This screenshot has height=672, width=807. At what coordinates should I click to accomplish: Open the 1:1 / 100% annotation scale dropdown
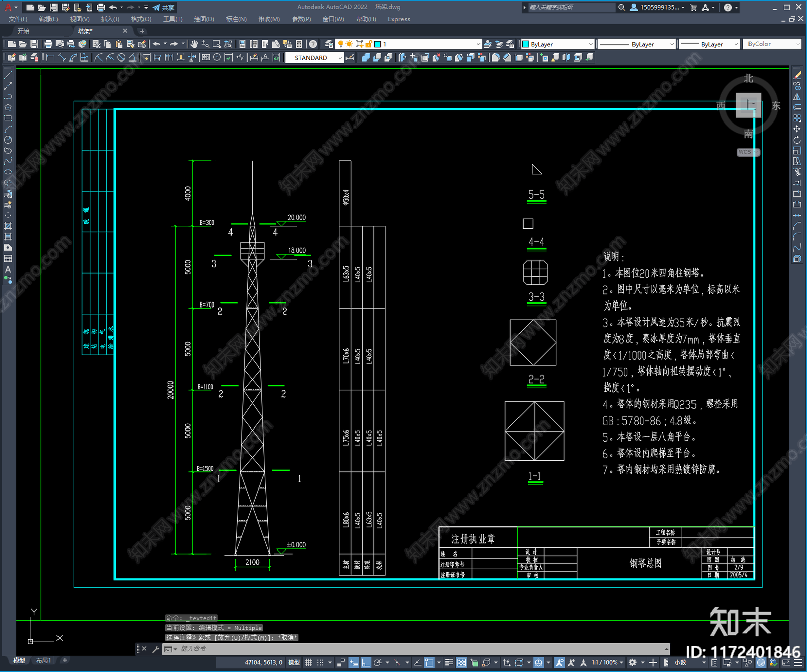click(x=607, y=662)
